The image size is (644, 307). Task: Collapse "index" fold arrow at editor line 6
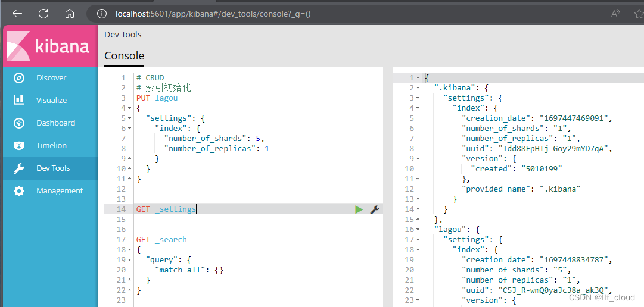130,129
